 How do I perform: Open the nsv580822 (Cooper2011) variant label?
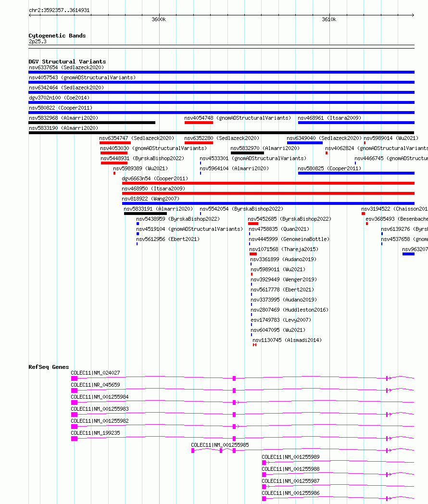point(61,108)
